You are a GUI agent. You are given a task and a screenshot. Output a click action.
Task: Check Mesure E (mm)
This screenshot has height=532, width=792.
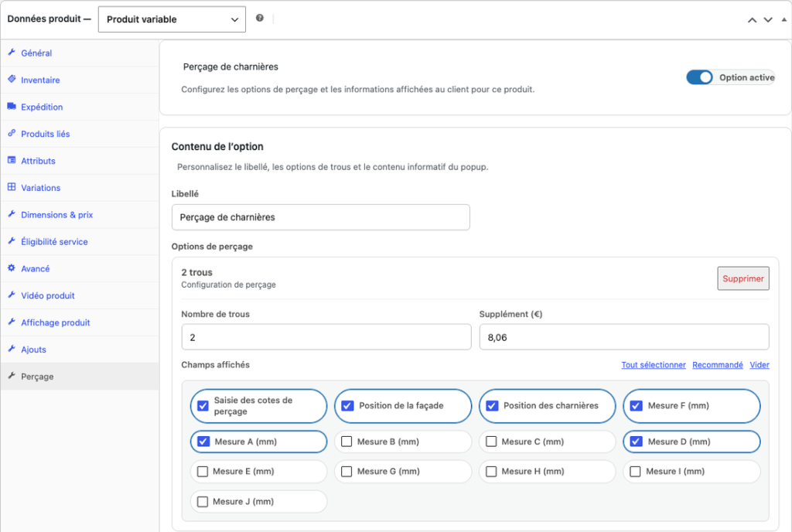tap(203, 472)
